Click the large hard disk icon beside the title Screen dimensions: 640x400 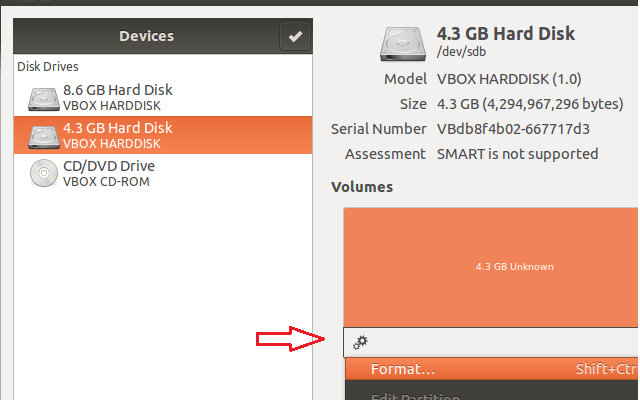[403, 44]
